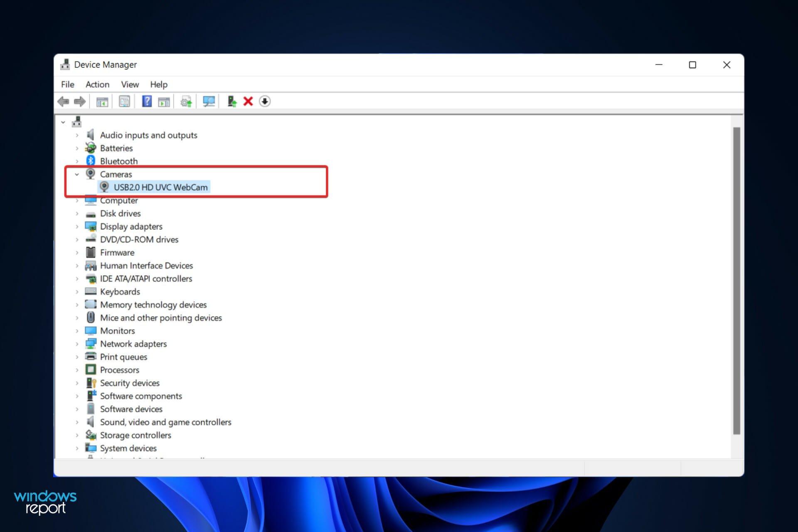Viewport: 798px width, 532px height.
Task: Toggle the Processors category open
Action: [77, 370]
